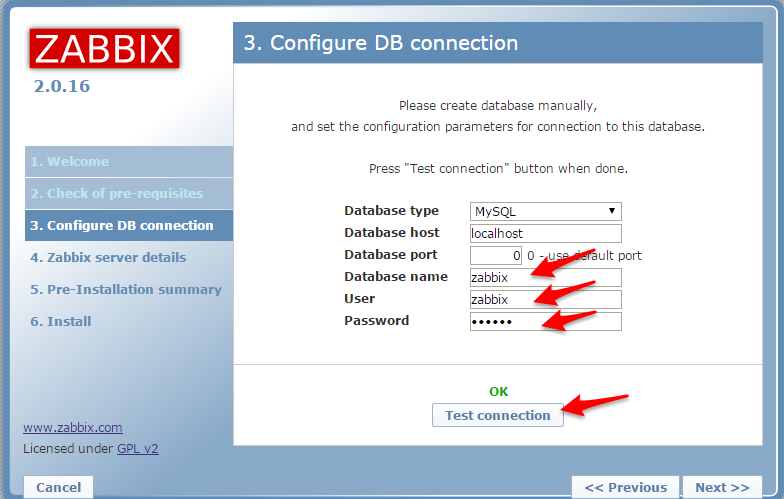This screenshot has width=784, height=499.
Task: Go back with << Previous button
Action: point(625,487)
